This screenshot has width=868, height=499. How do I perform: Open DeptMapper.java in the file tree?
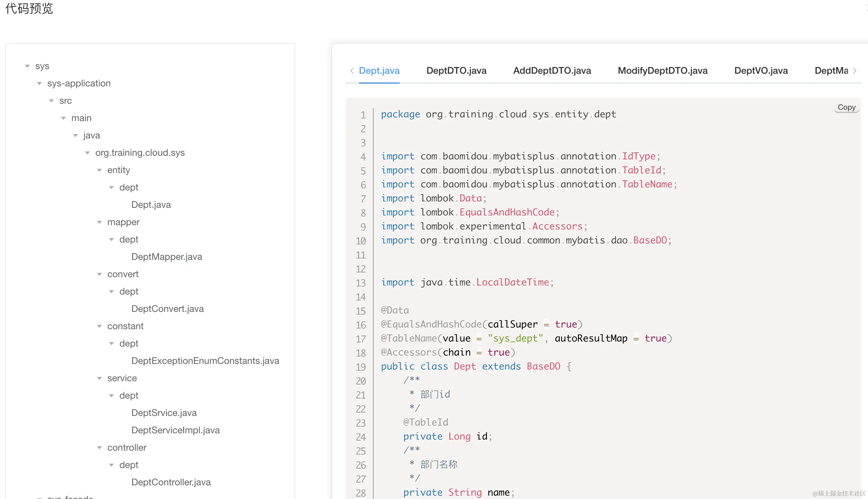[x=166, y=257]
